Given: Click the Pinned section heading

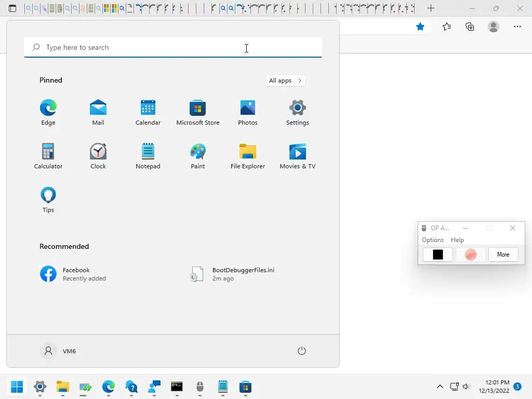Looking at the screenshot, I should coord(51,80).
